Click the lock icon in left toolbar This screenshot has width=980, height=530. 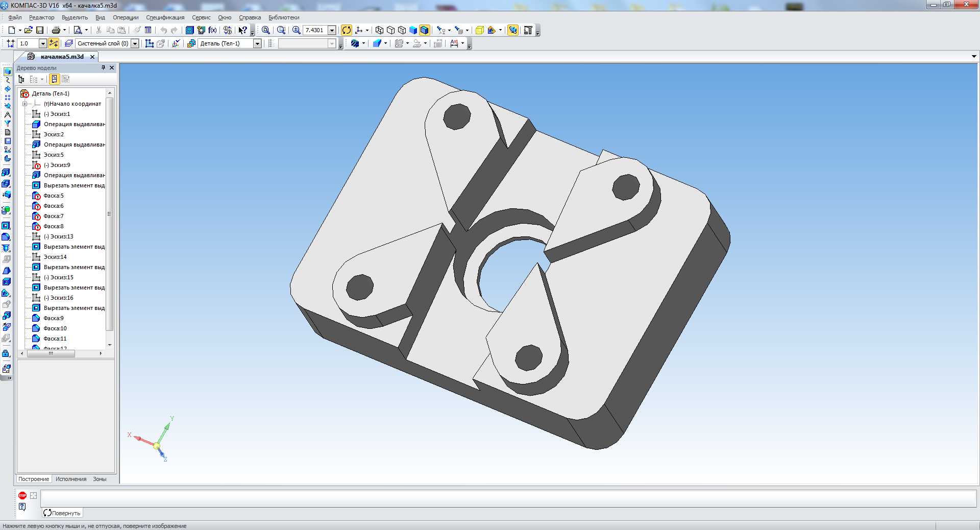pos(6,353)
